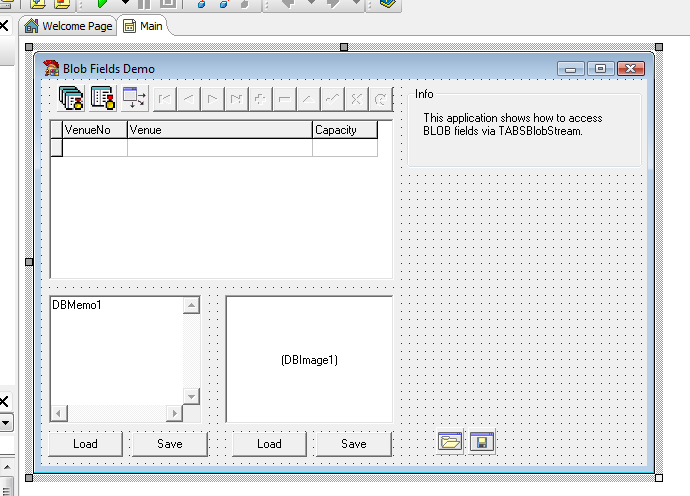Click the navigator Cancel edit X button
Image resolution: width=690 pixels, height=496 pixels.
coord(356,98)
